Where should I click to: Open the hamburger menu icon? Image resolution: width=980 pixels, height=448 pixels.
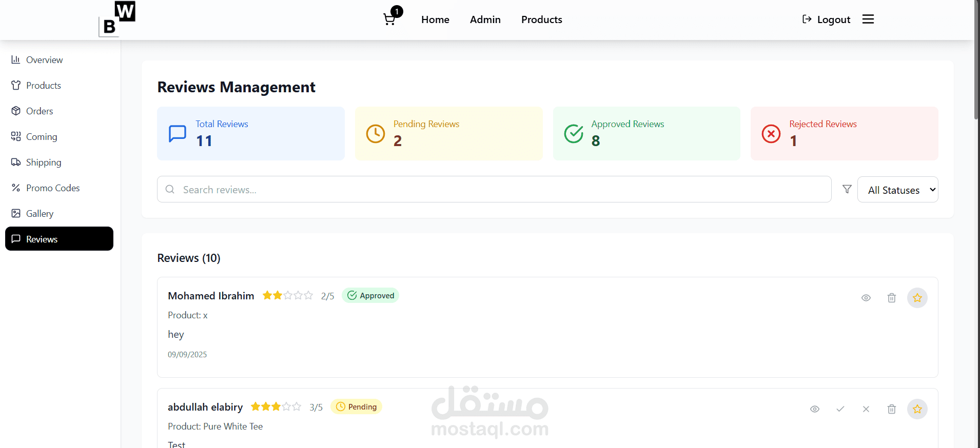[x=868, y=19]
